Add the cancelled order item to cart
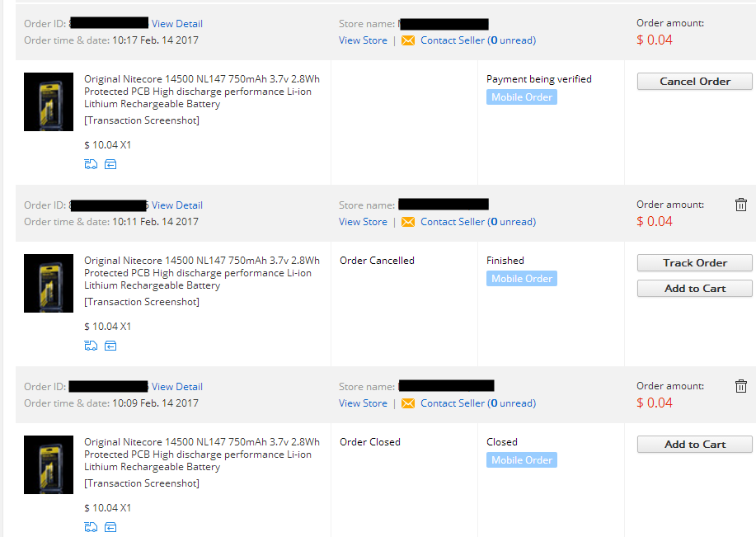Viewport: 756px width, 537px height. click(x=695, y=289)
